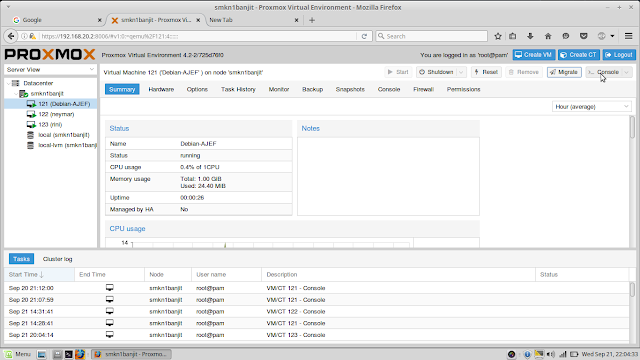
Task: Click the monitor icon for Sep 21 20:04:14
Action: pos(109,335)
